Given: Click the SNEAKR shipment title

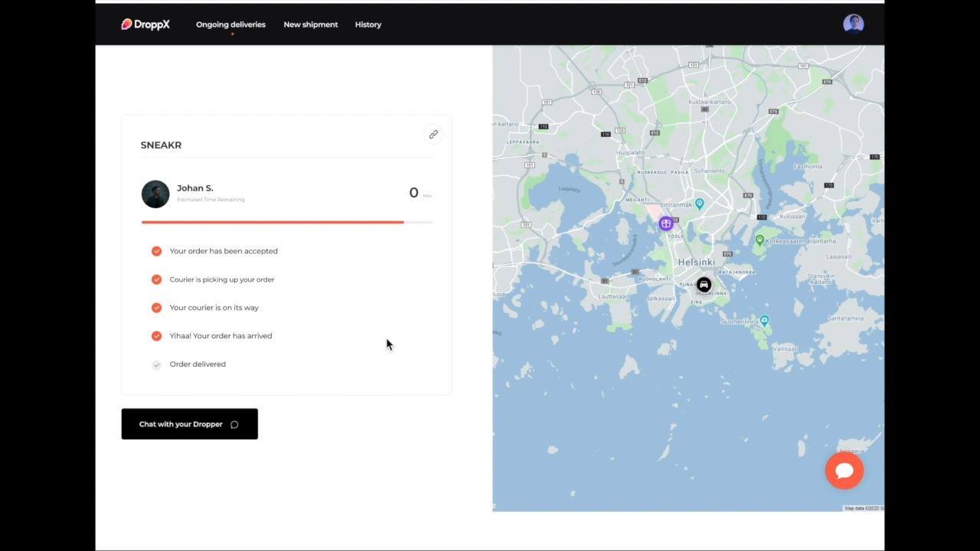Looking at the screenshot, I should (161, 145).
